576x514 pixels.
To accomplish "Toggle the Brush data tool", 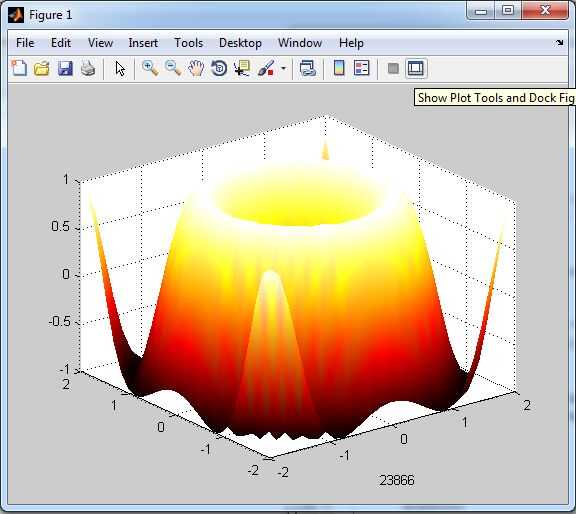I will pyautogui.click(x=266, y=68).
